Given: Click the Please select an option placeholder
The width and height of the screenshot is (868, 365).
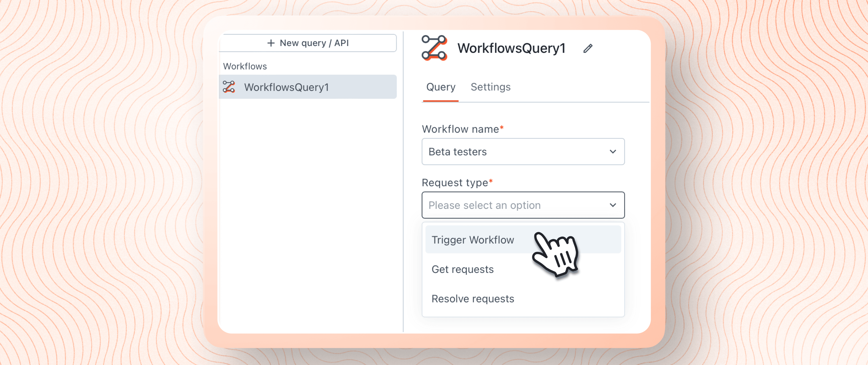Looking at the screenshot, I should [484, 205].
